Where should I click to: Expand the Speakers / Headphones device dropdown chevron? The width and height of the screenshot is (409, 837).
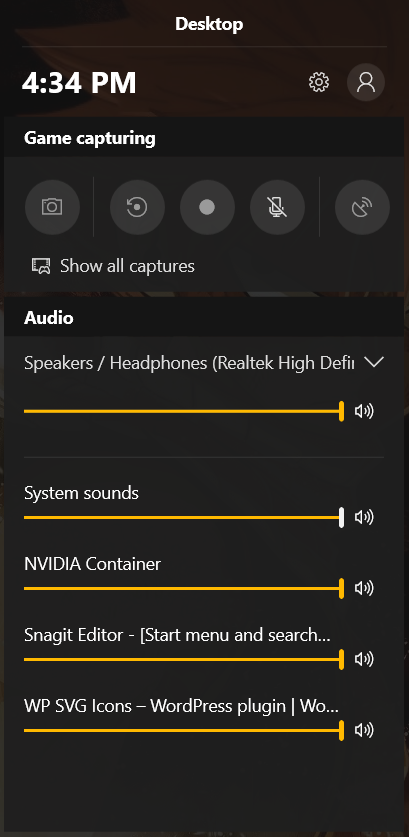tap(373, 362)
